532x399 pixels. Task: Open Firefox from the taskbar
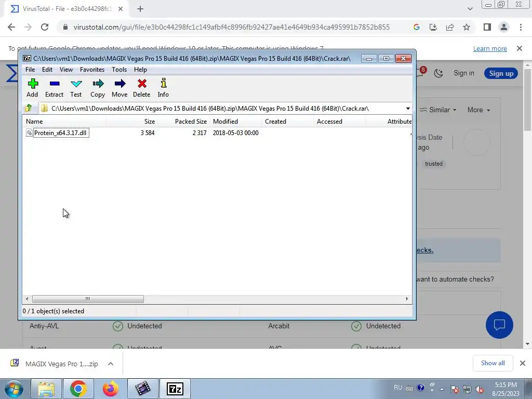pos(111,389)
